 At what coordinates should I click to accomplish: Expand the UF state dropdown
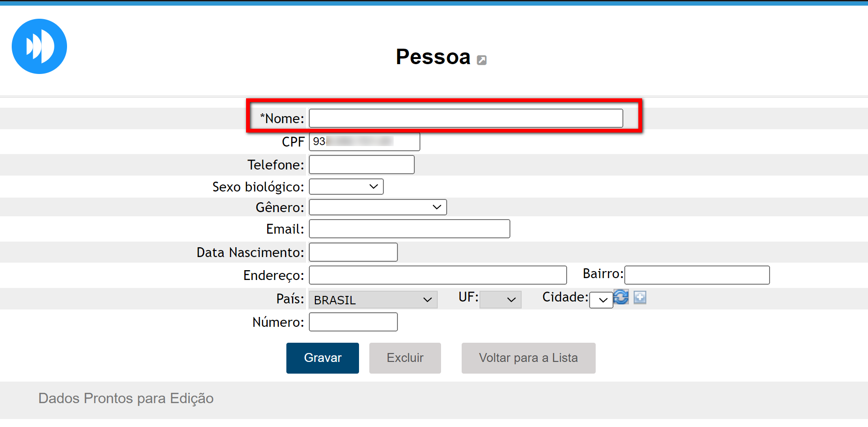pyautogui.click(x=500, y=300)
